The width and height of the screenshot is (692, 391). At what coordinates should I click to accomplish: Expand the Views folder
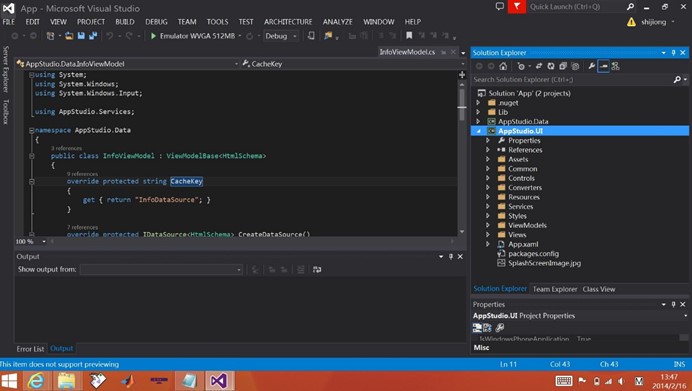(488, 235)
